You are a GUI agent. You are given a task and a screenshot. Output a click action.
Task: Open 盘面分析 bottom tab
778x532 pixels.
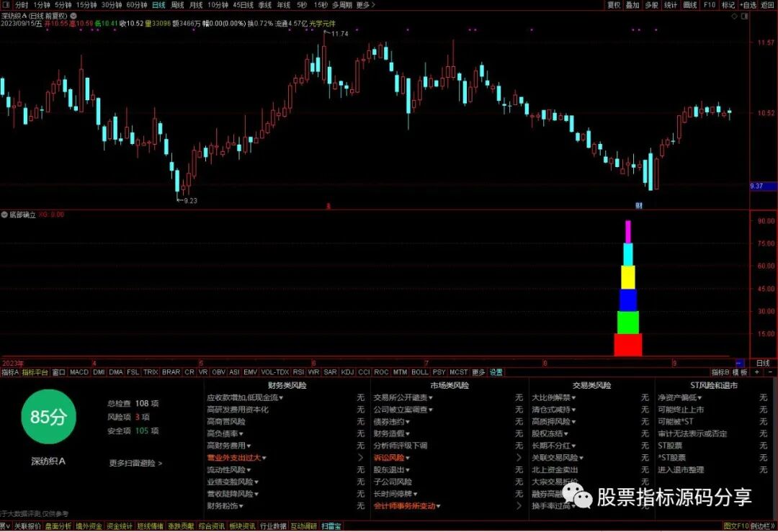58,526
